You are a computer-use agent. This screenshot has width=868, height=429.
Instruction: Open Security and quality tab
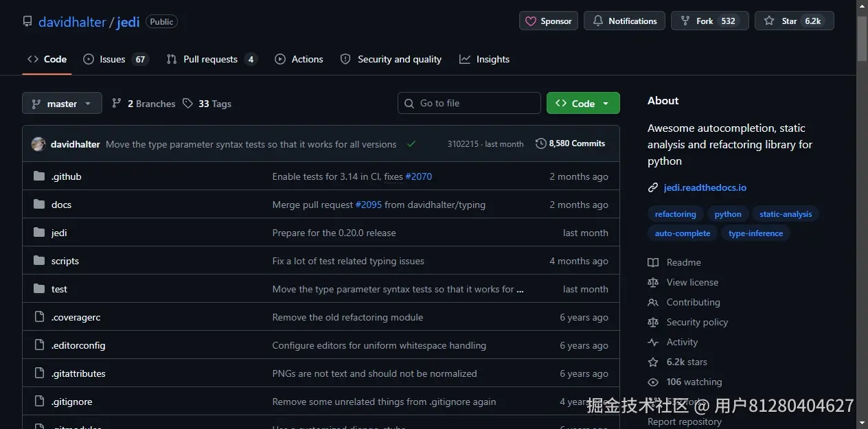click(391, 59)
